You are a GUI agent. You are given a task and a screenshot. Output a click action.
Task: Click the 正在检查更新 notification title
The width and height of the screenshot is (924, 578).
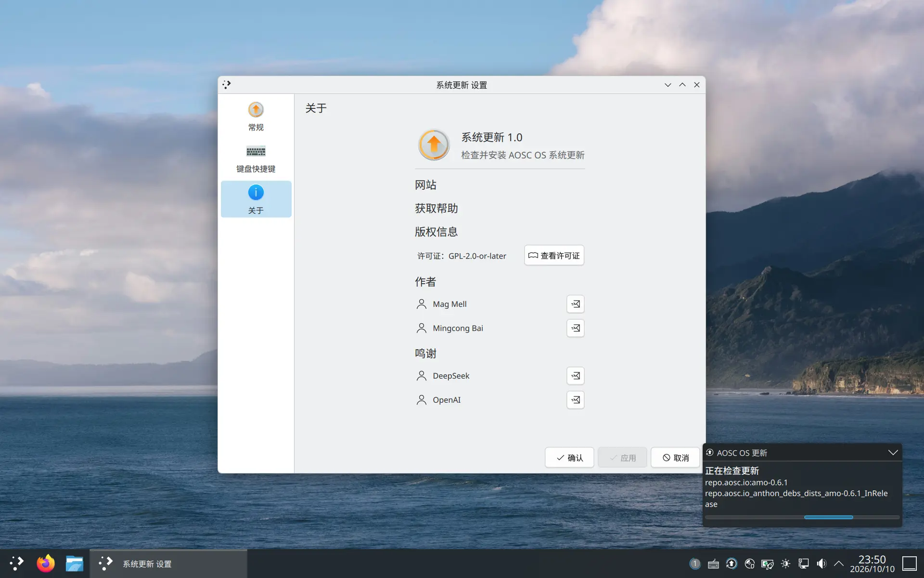pos(732,471)
